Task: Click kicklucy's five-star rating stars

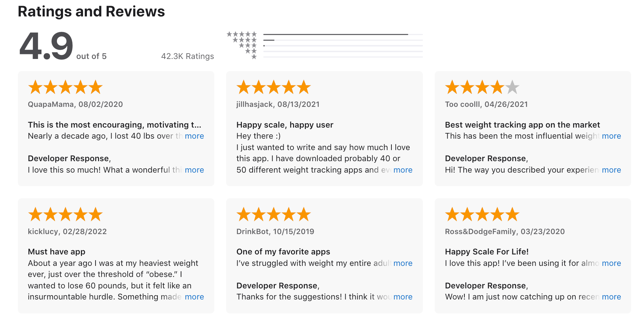Action: (x=65, y=214)
